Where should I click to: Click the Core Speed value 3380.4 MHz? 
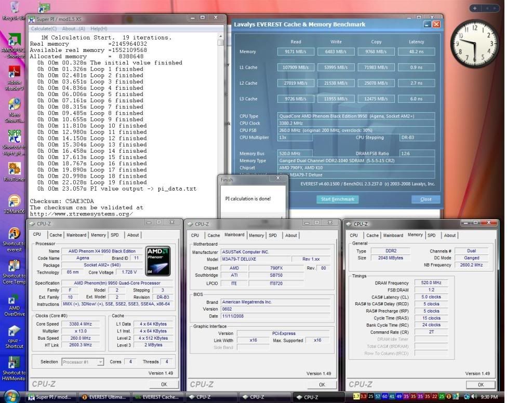81,324
